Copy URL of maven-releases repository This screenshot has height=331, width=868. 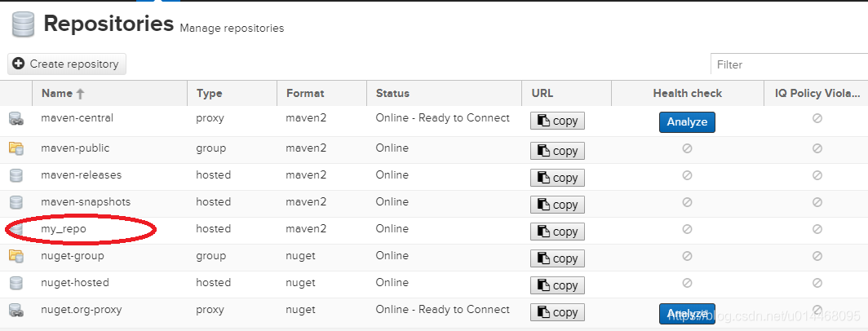pyautogui.click(x=557, y=178)
